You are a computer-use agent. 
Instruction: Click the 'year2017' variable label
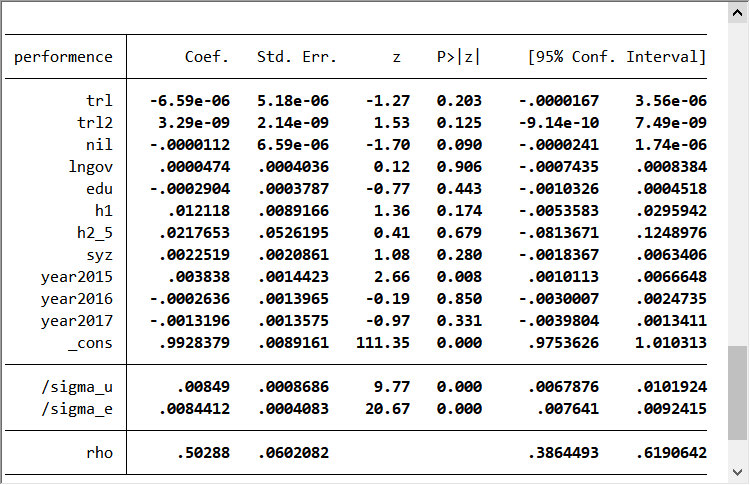click(77, 321)
